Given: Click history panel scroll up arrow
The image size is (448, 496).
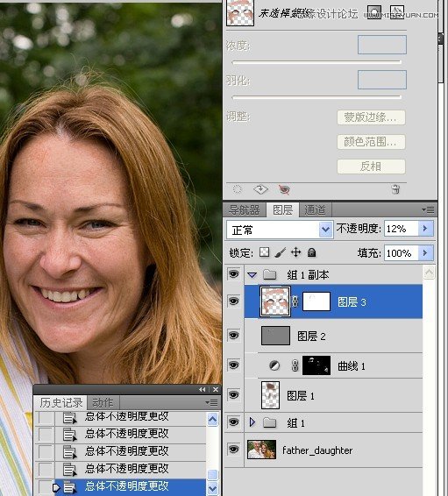Looking at the screenshot, I should click(x=212, y=420).
